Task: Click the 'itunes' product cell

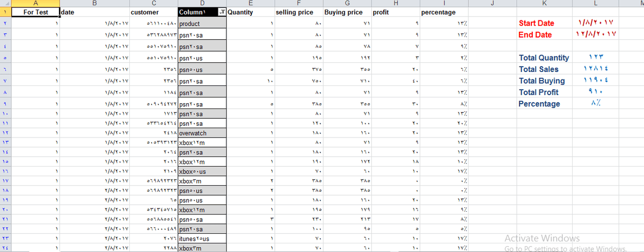Action: [201, 238]
